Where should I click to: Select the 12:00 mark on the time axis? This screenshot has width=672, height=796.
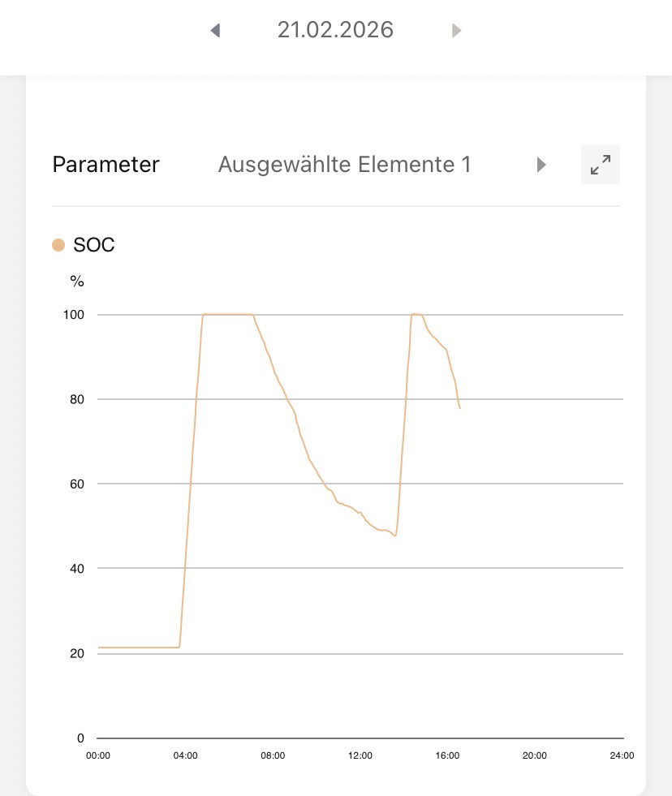pos(360,755)
